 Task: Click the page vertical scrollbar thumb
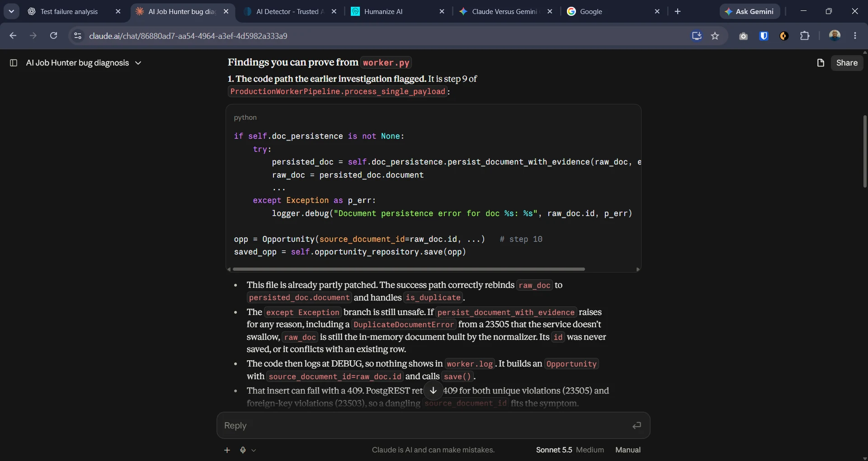[x=865, y=151]
